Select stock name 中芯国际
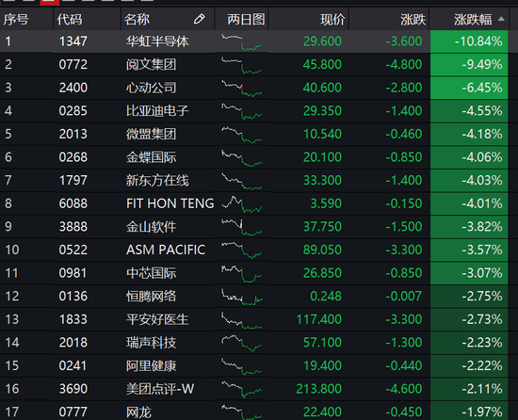Image resolution: width=518 pixels, height=420 pixels. coord(151,273)
